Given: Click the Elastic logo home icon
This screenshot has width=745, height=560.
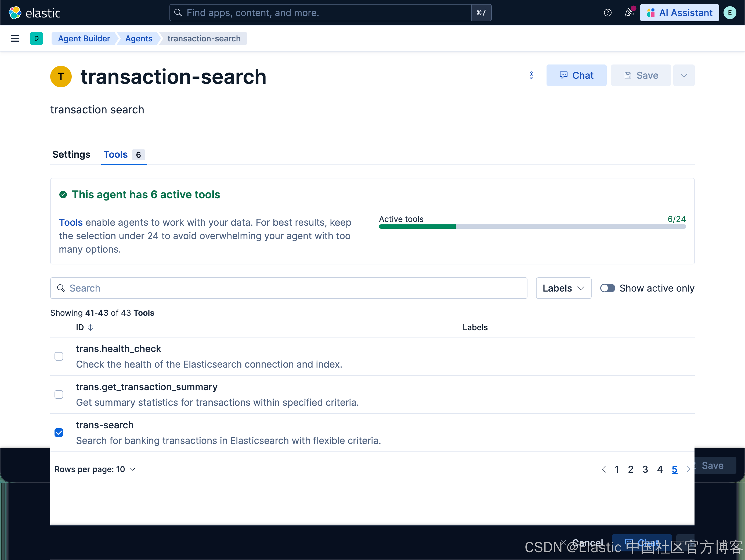Looking at the screenshot, I should [15, 13].
